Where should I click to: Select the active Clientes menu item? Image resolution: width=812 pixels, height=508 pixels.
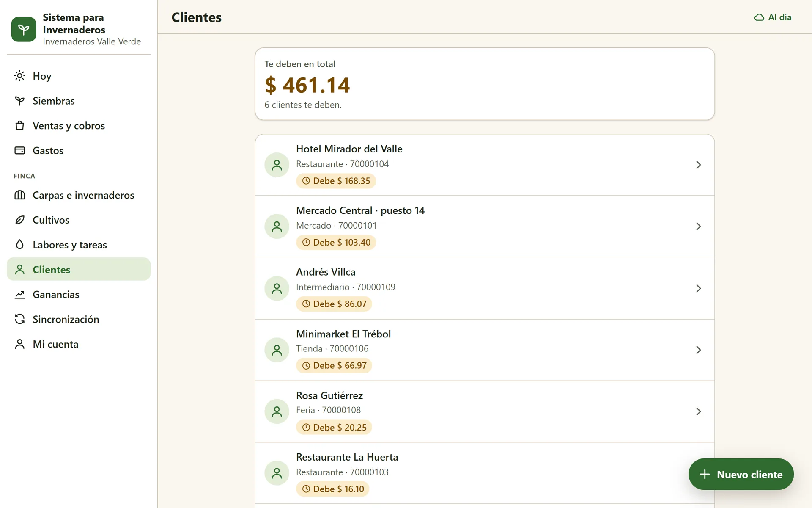coord(79,269)
